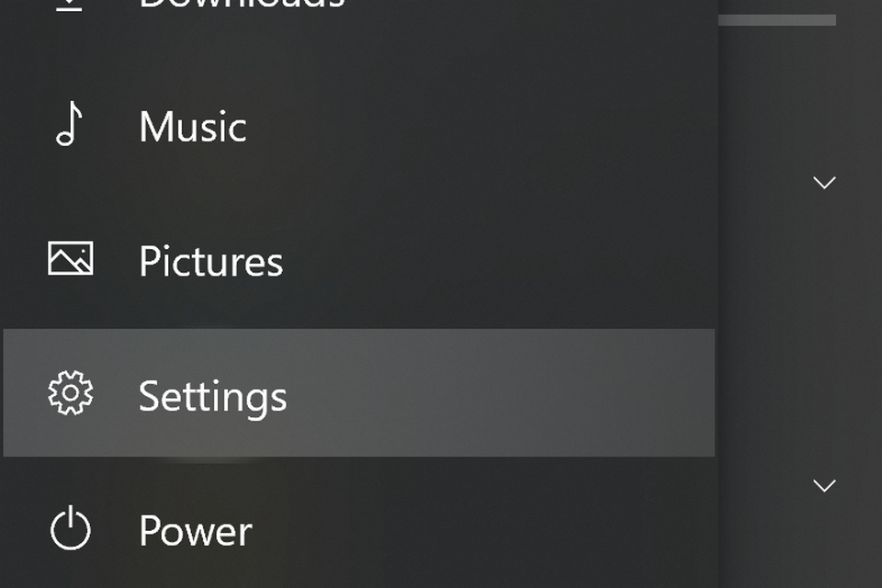Screen dimensions: 882x588
Task: Click empty space right of Music label
Action: click(x=459, y=127)
